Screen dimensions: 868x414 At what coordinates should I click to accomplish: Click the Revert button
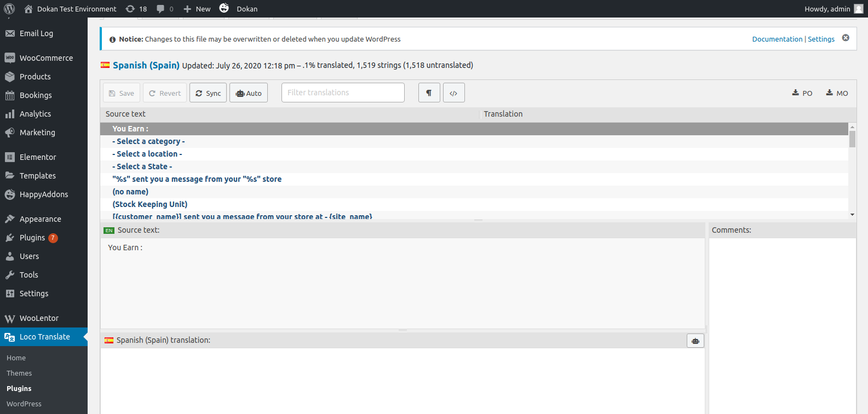[165, 93]
